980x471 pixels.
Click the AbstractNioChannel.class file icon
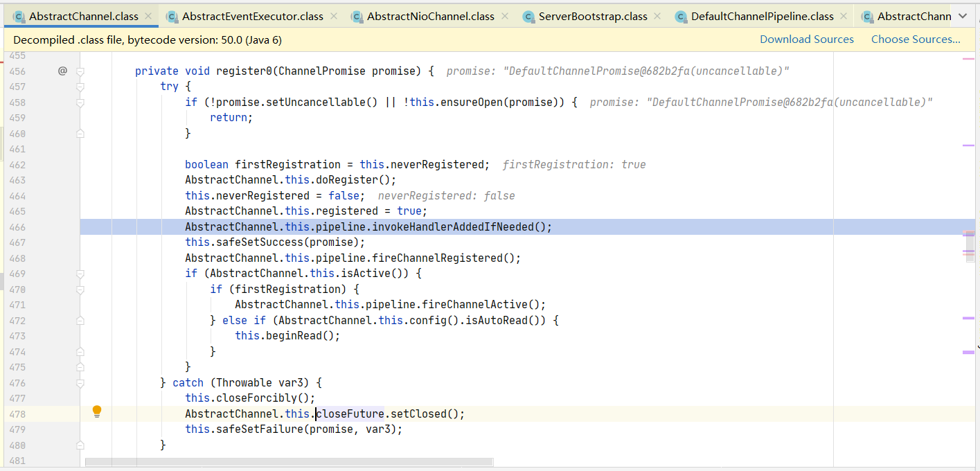(357, 16)
